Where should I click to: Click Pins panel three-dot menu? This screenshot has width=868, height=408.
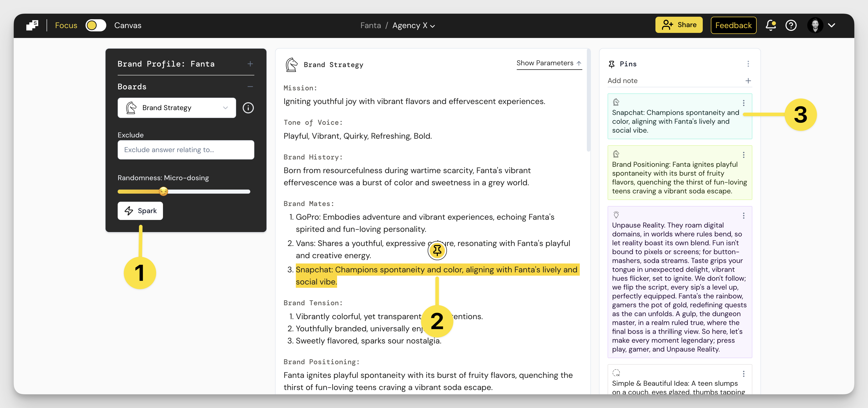point(748,64)
